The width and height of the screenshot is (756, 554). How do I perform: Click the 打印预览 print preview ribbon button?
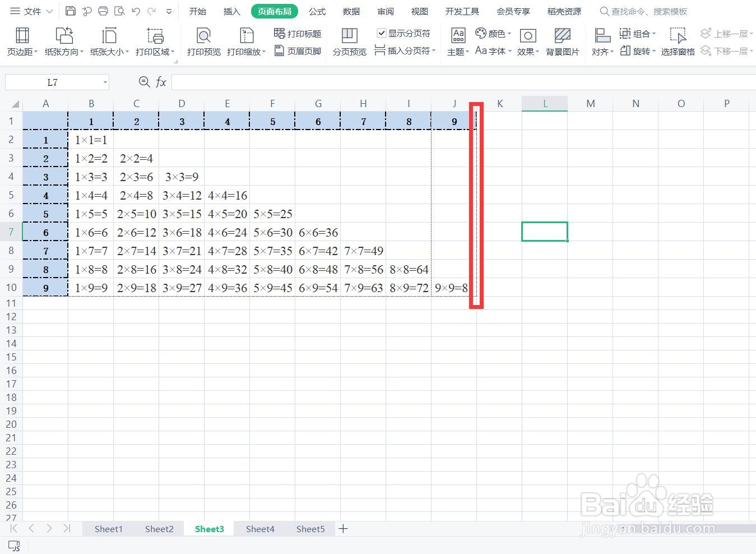(x=203, y=42)
